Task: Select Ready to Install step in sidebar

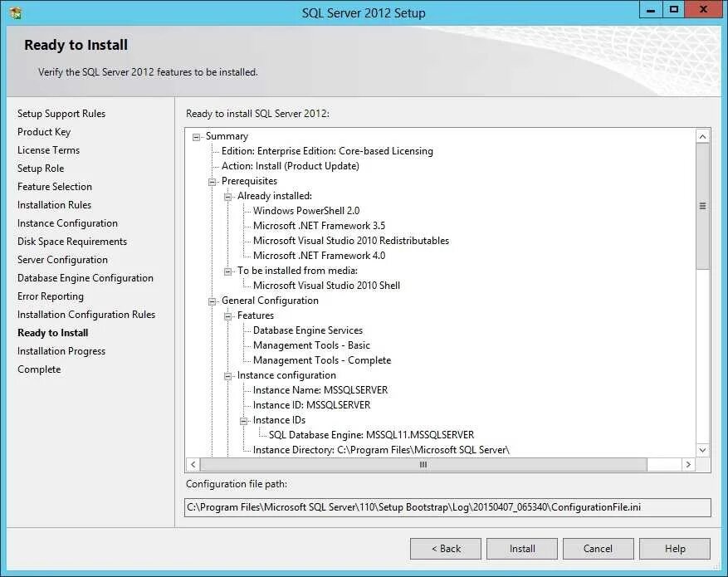Action: 53,333
